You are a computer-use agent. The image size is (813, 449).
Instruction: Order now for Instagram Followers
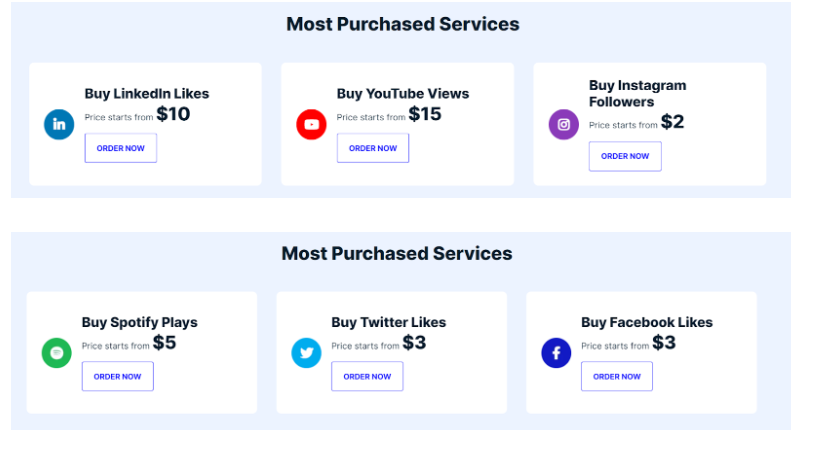[x=625, y=156]
